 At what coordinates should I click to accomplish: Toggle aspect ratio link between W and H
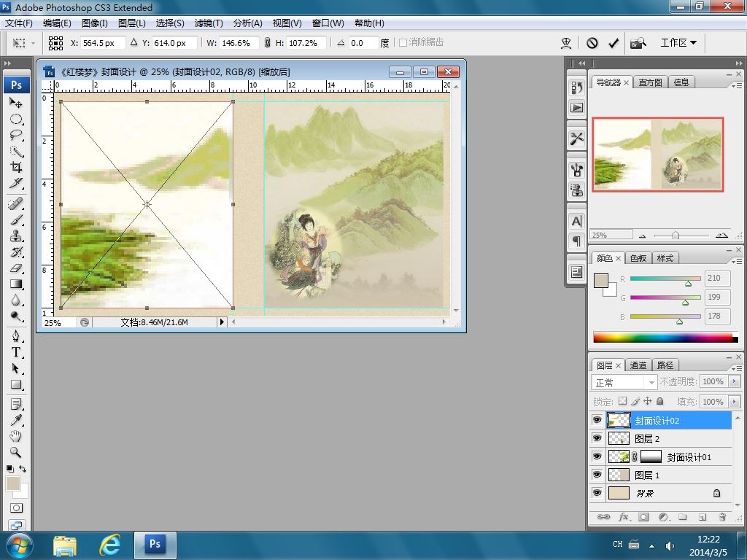pos(267,43)
